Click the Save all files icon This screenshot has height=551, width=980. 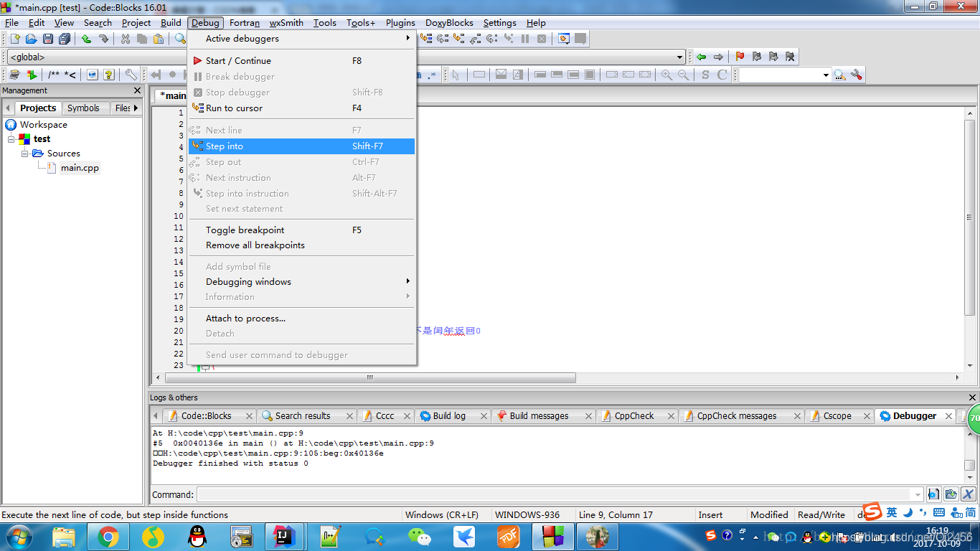coord(65,39)
